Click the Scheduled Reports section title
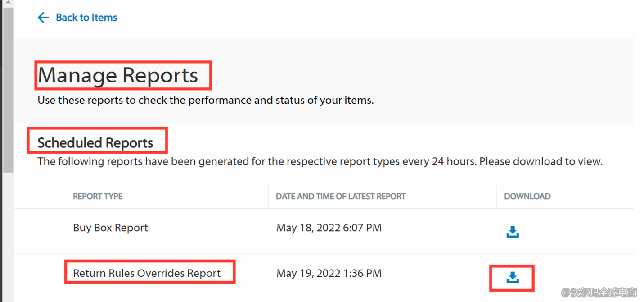644x302 pixels. 97,142
